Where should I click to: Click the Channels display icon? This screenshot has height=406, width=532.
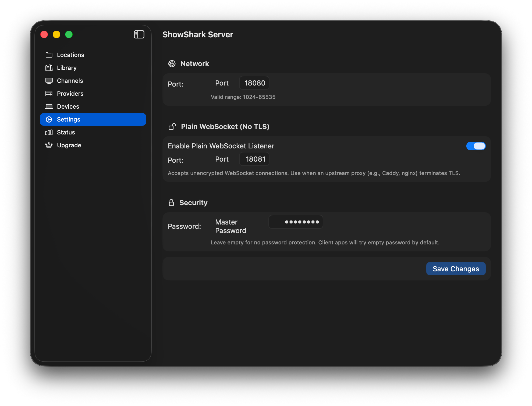point(49,81)
